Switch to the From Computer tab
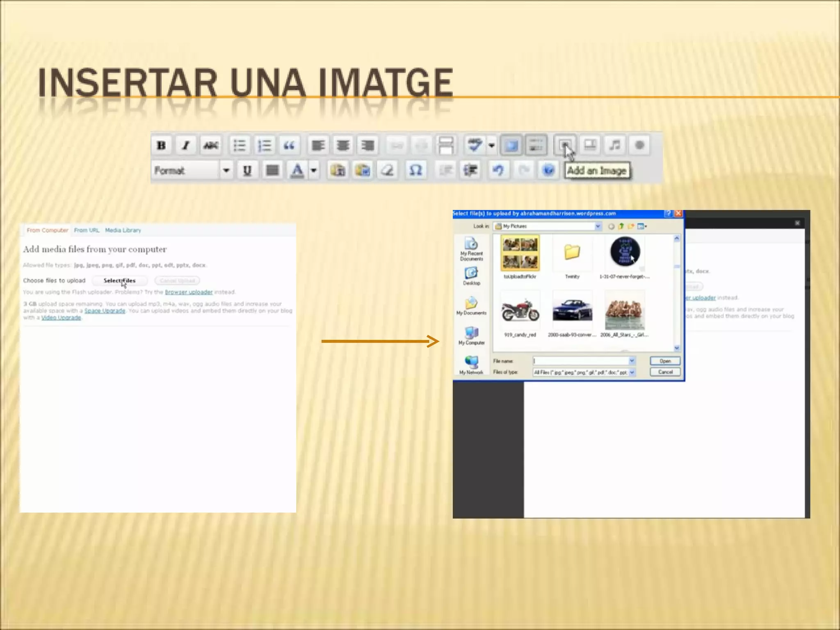 point(47,231)
